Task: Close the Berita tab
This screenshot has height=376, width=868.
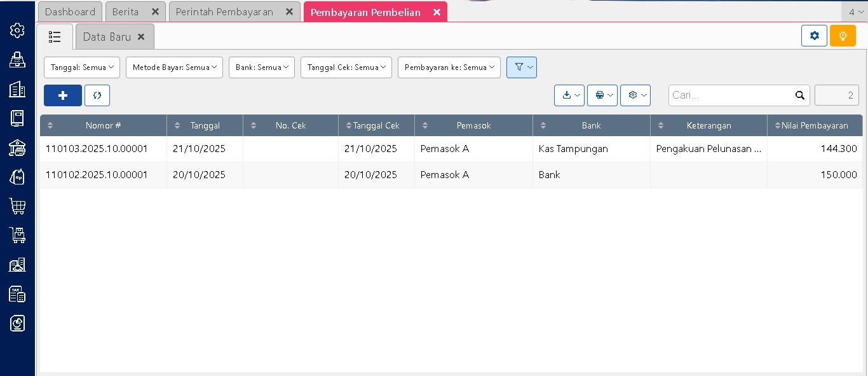Action: pyautogui.click(x=155, y=12)
